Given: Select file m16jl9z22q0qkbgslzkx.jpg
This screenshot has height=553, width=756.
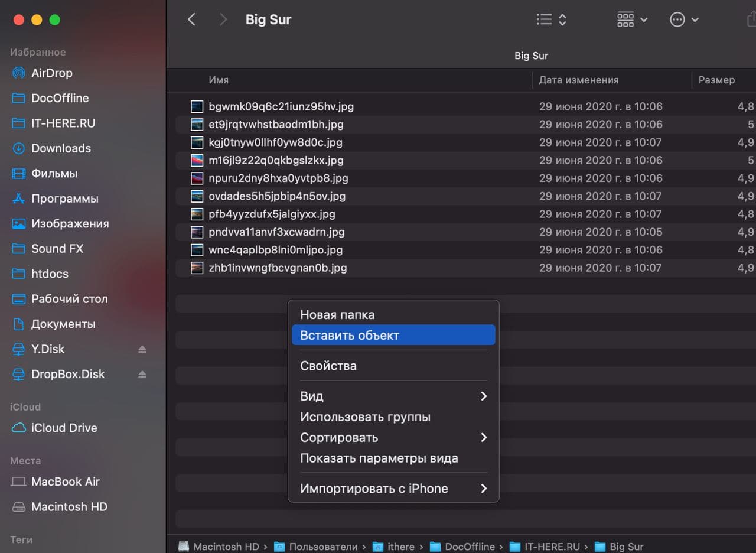Looking at the screenshot, I should 275,160.
